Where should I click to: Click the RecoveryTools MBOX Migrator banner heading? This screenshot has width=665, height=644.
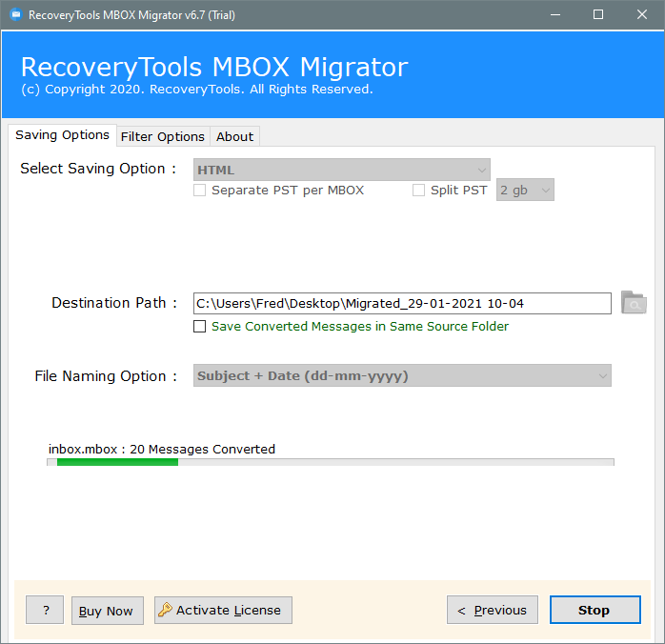tap(214, 67)
